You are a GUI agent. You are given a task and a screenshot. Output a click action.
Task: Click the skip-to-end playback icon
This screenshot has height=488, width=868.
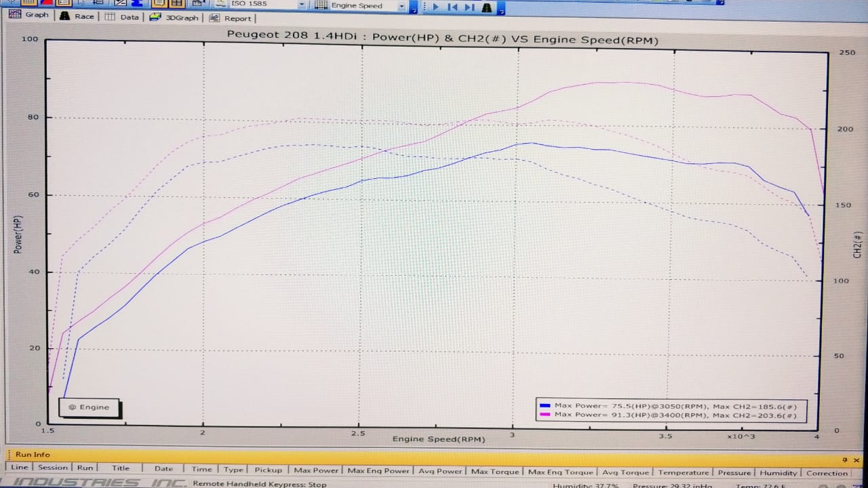[x=469, y=7]
